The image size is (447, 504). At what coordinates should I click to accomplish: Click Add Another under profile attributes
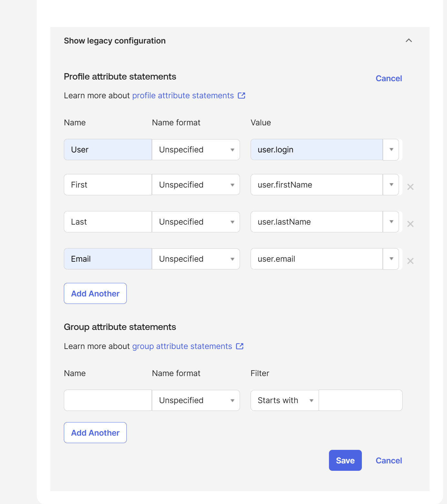click(95, 294)
